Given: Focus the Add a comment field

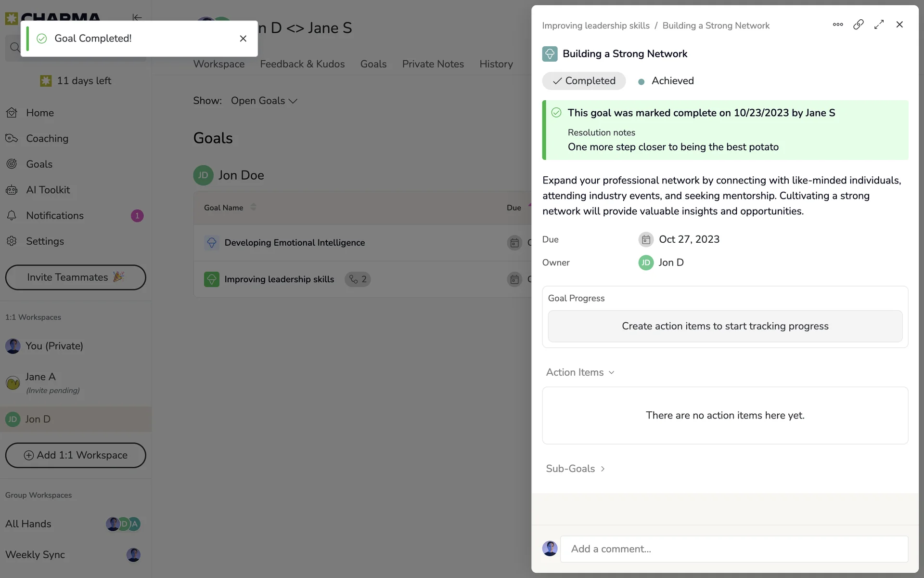Looking at the screenshot, I should (x=733, y=549).
